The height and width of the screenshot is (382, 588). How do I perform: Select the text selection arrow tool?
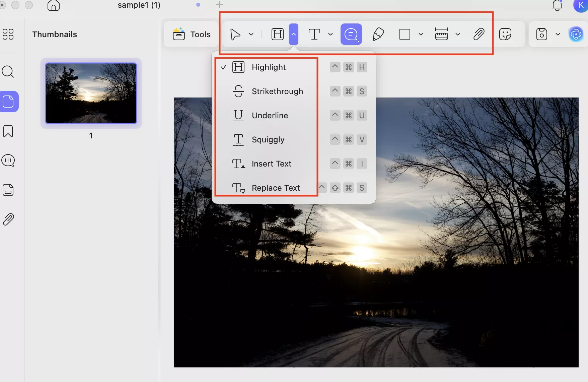235,34
